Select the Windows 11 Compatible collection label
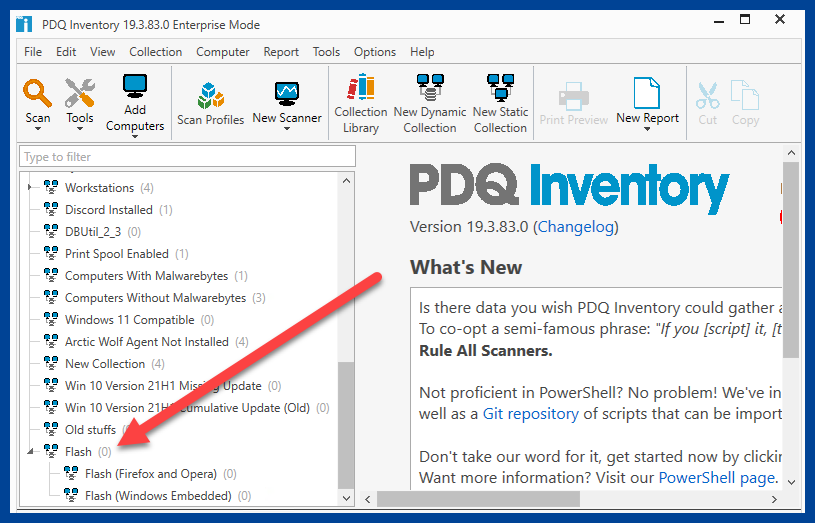This screenshot has height=523, width=815. (x=129, y=319)
